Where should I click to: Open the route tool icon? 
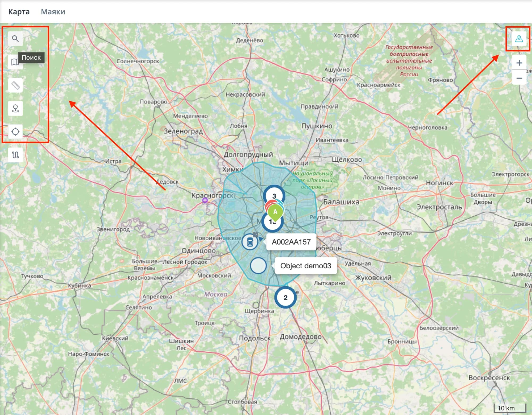click(15, 155)
